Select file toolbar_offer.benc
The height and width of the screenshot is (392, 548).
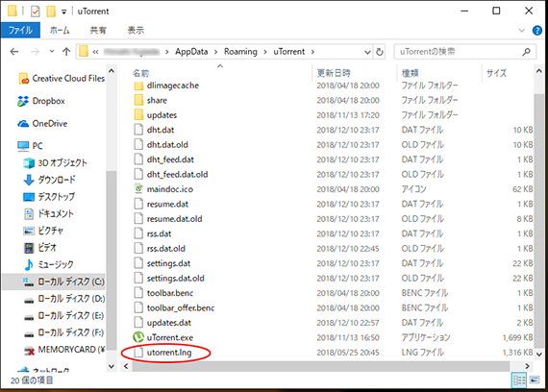tap(181, 307)
